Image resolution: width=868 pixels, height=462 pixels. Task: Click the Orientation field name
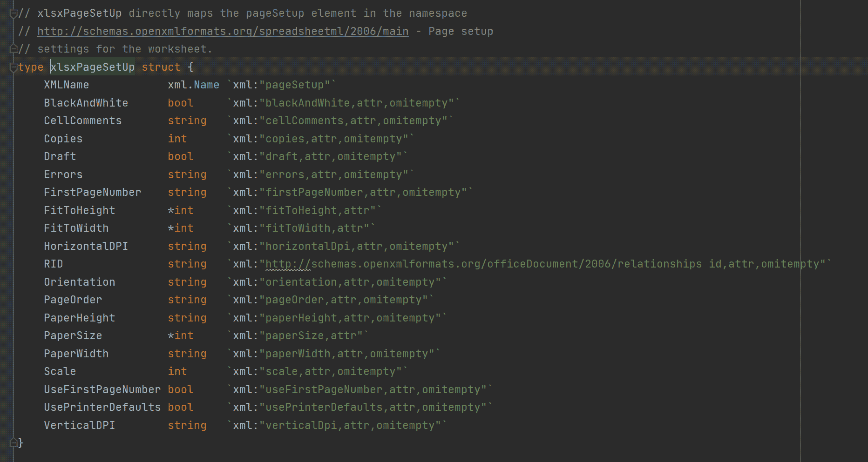click(79, 282)
